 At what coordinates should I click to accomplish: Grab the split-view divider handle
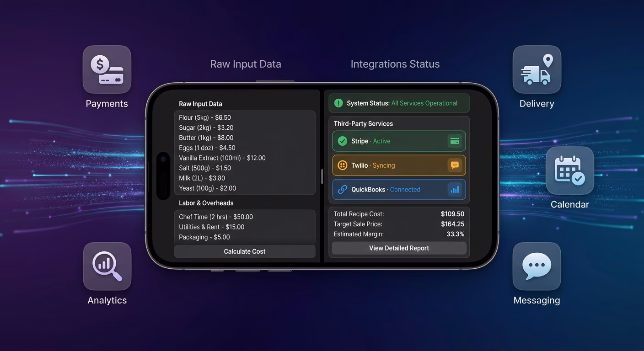(x=322, y=176)
